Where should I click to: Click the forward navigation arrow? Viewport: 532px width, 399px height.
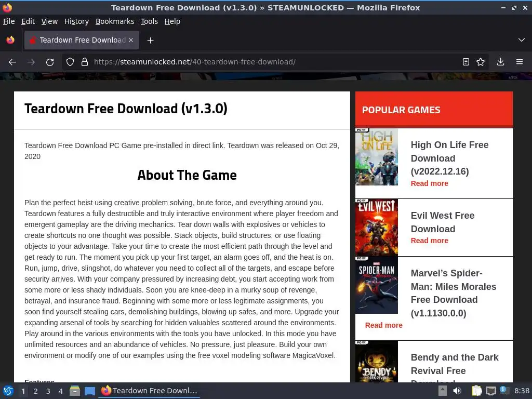(31, 62)
